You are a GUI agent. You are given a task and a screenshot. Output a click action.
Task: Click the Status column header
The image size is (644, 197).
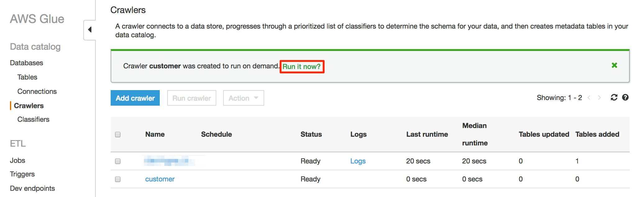(x=311, y=134)
